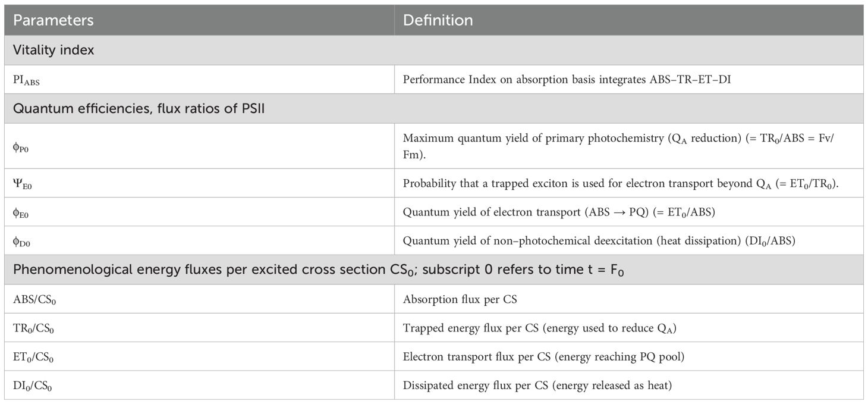Select the Vitality index section row
Viewport: 868px width, 404px height.
coord(54,51)
